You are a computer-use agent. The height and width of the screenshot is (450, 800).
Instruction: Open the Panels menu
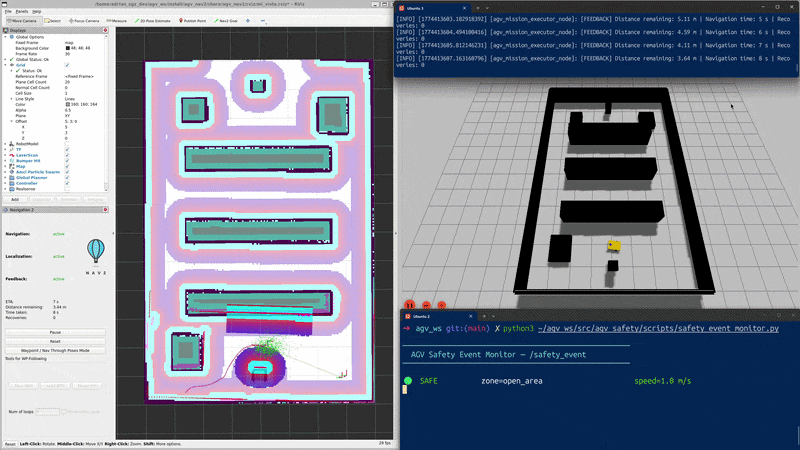pyautogui.click(x=22, y=11)
